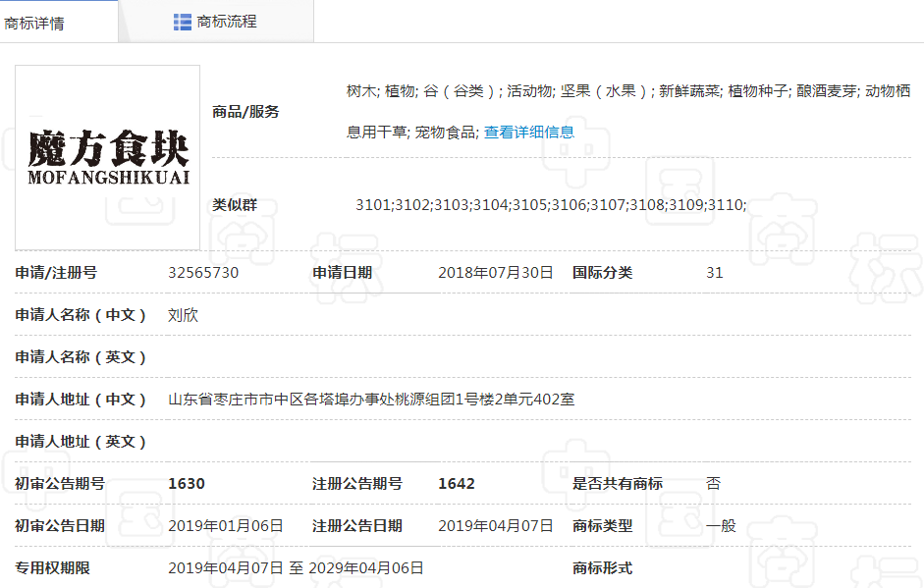Image resolution: width=924 pixels, height=588 pixels.
Task: Open the 商标流程 tab
Action: [227, 22]
